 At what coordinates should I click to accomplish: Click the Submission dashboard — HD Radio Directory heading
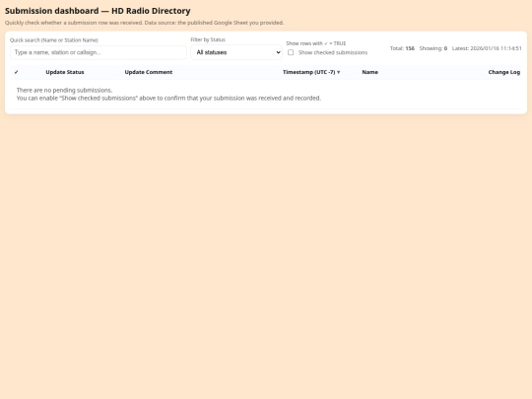(x=98, y=11)
